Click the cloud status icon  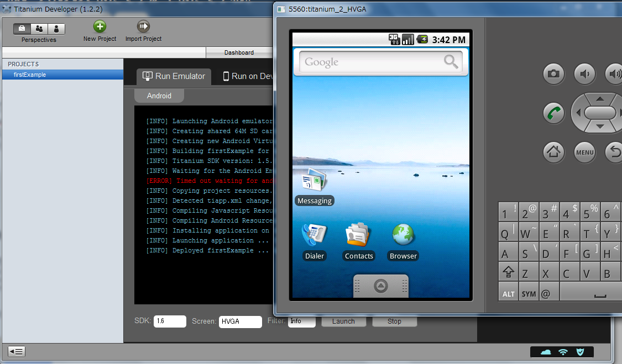point(546,352)
